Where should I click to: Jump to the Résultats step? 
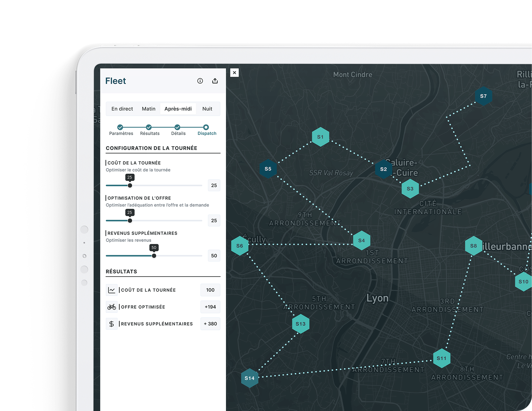[149, 127]
